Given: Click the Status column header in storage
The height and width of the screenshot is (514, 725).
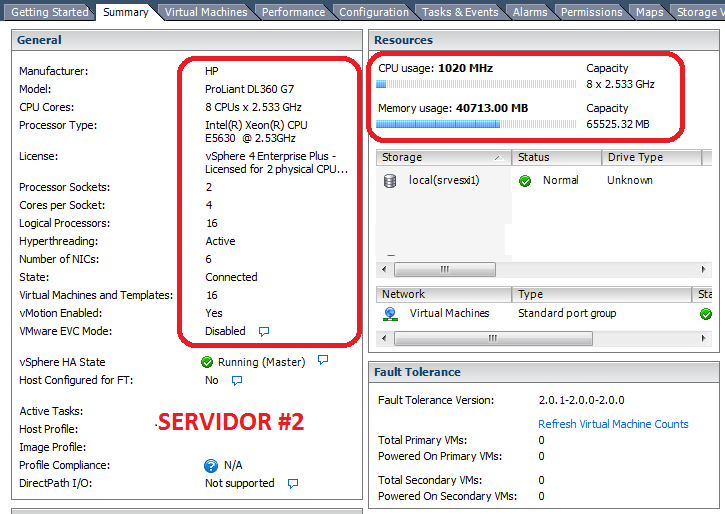Looking at the screenshot, I should (x=556, y=157).
